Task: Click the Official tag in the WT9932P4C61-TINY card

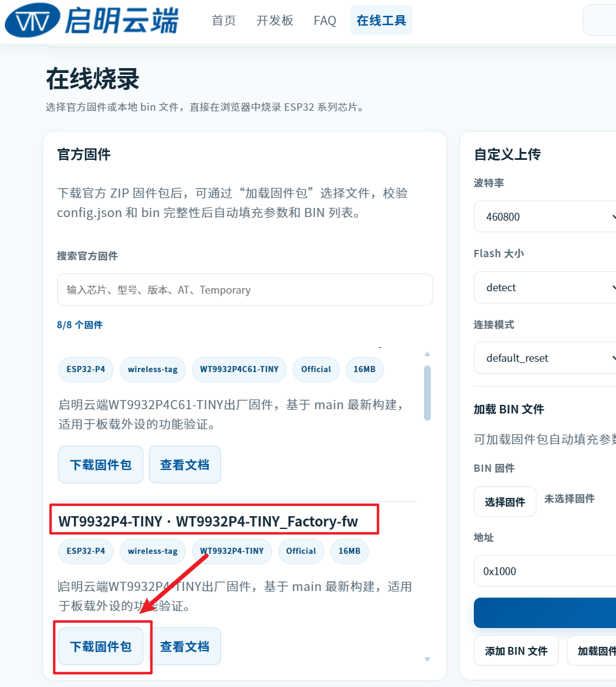Action: click(x=316, y=370)
